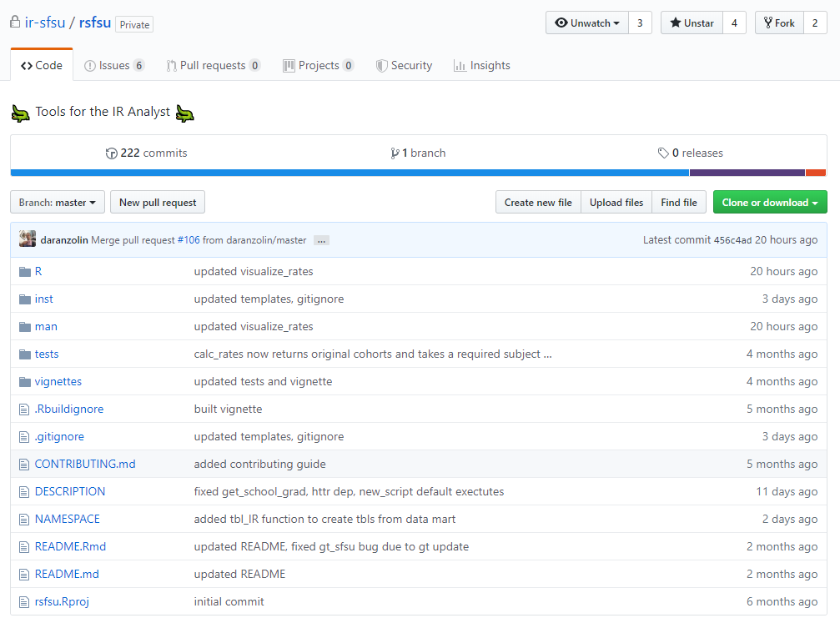The image size is (840, 623).
Task: Open commit 'built vignette' message
Action: [x=229, y=409]
